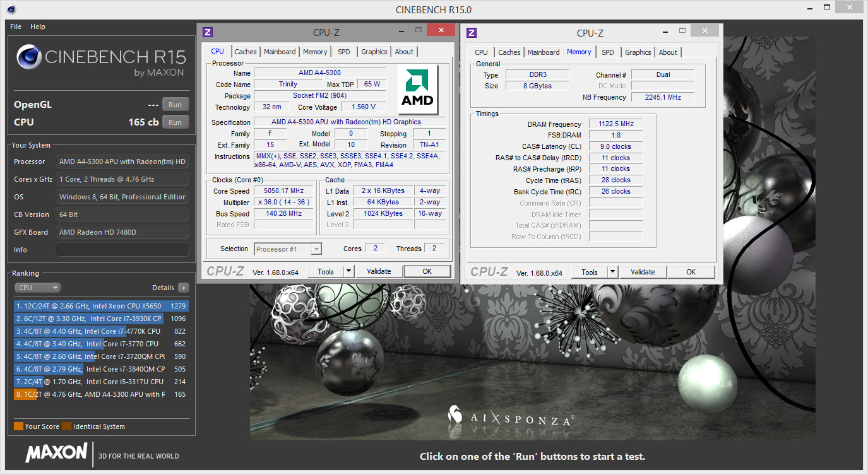Click the AMD logo in CPU-Z
This screenshot has height=475, width=868.
tap(417, 90)
